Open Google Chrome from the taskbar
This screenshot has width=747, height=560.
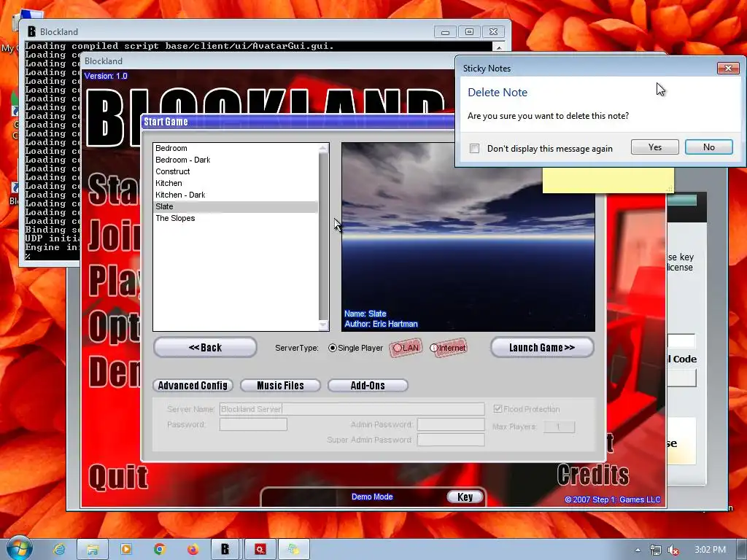coord(160,550)
